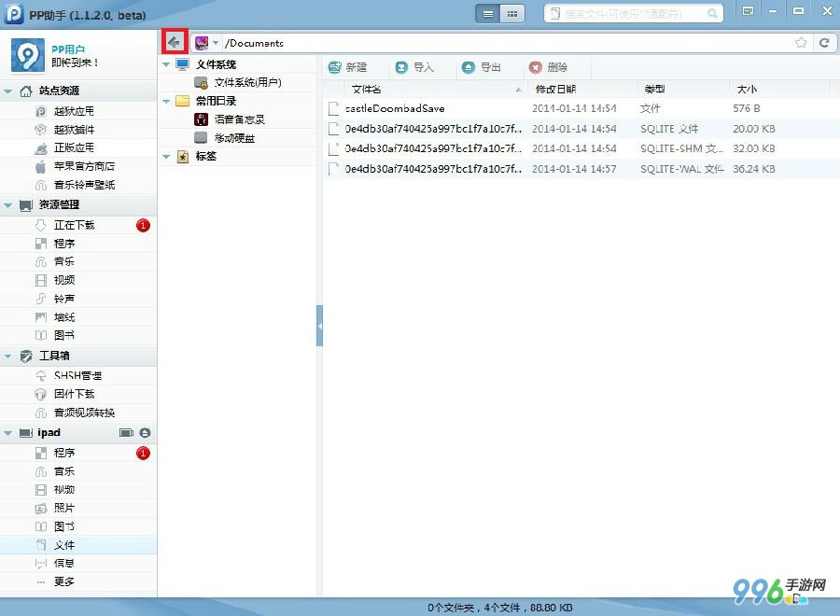
Task: Collapse the 资源管理 section
Action: pos(8,205)
